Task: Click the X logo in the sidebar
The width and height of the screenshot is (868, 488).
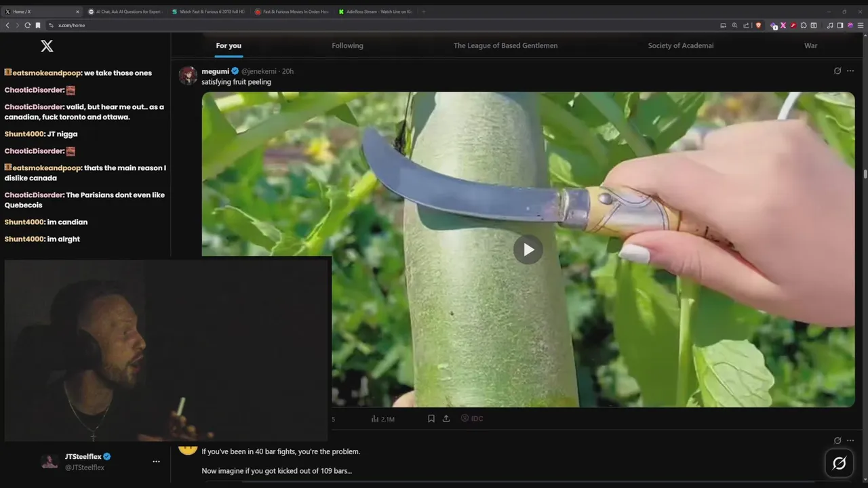Action: (47, 46)
